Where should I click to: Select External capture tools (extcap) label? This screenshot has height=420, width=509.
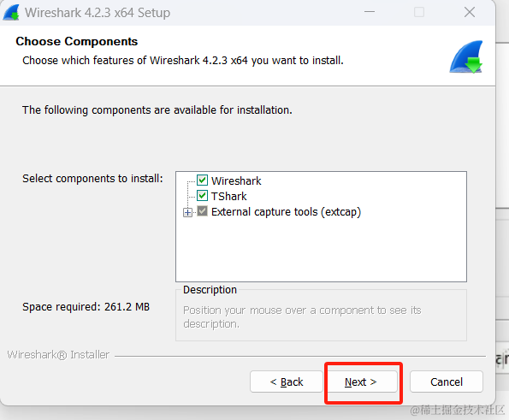point(286,212)
